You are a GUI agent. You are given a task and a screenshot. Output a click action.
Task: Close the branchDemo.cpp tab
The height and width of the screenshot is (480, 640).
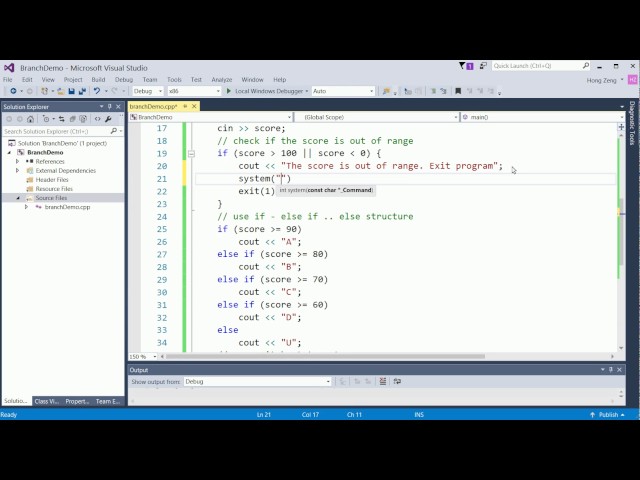(x=194, y=106)
